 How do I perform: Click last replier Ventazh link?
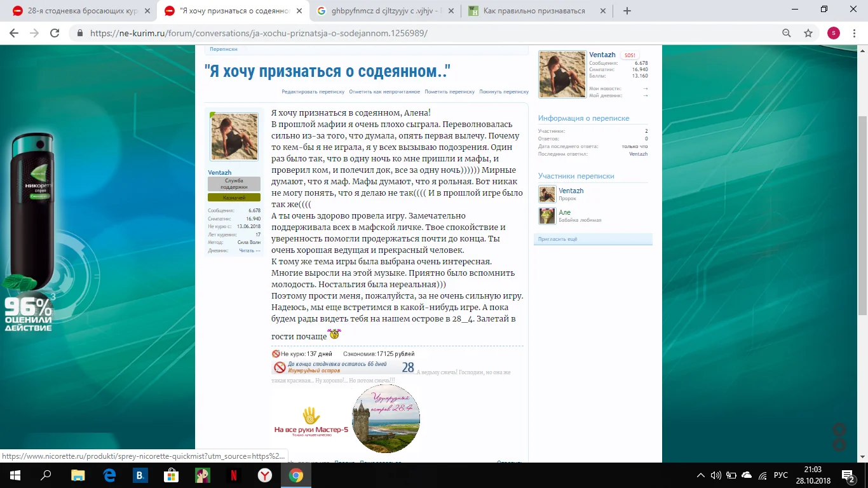pyautogui.click(x=639, y=154)
